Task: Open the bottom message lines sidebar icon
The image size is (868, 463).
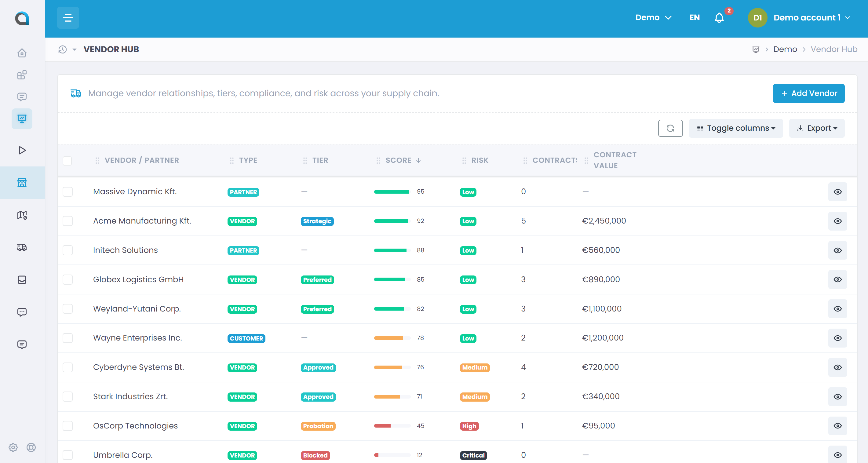Action: pos(22,345)
